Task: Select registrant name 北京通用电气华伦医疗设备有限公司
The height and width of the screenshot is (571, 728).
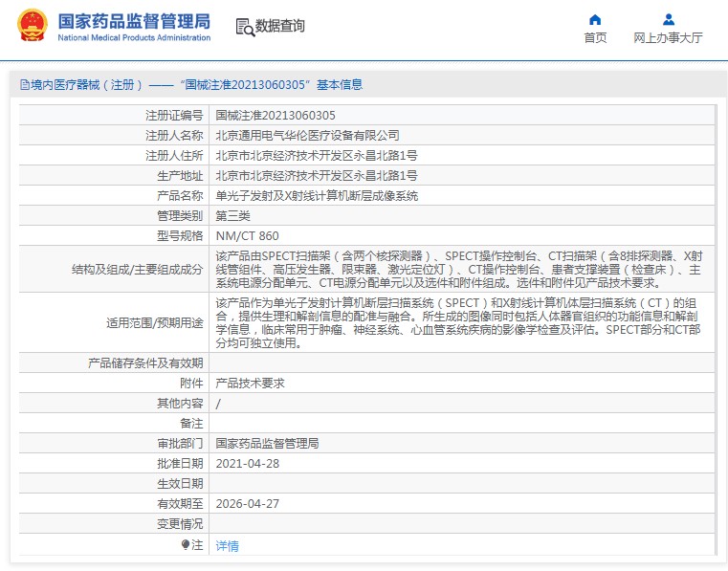Action: point(307,135)
